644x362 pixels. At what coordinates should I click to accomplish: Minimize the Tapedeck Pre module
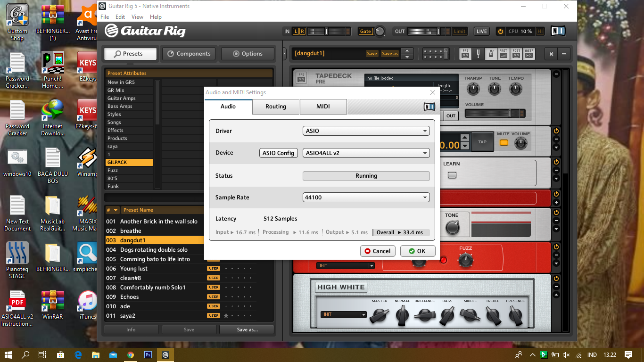pyautogui.click(x=556, y=74)
